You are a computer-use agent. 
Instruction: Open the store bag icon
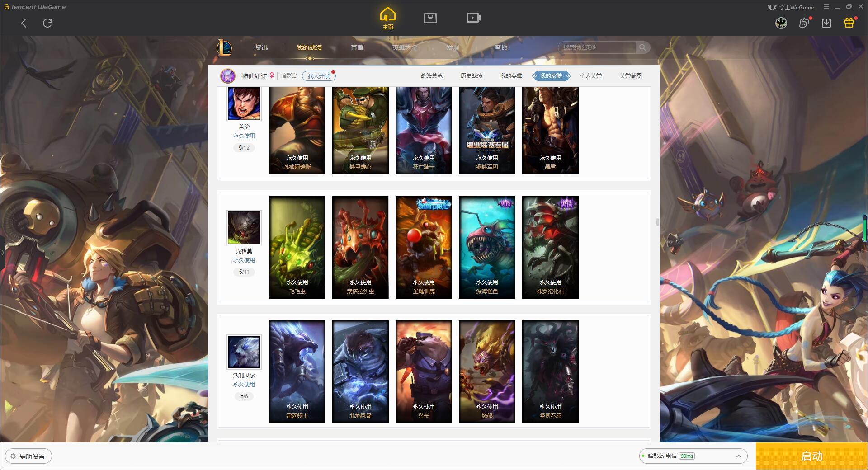pyautogui.click(x=430, y=18)
